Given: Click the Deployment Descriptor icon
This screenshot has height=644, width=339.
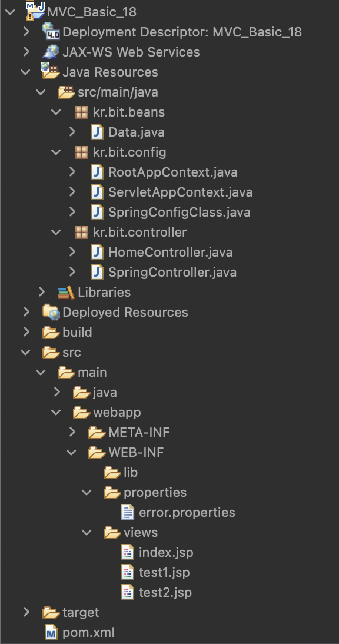Looking at the screenshot, I should [51, 32].
